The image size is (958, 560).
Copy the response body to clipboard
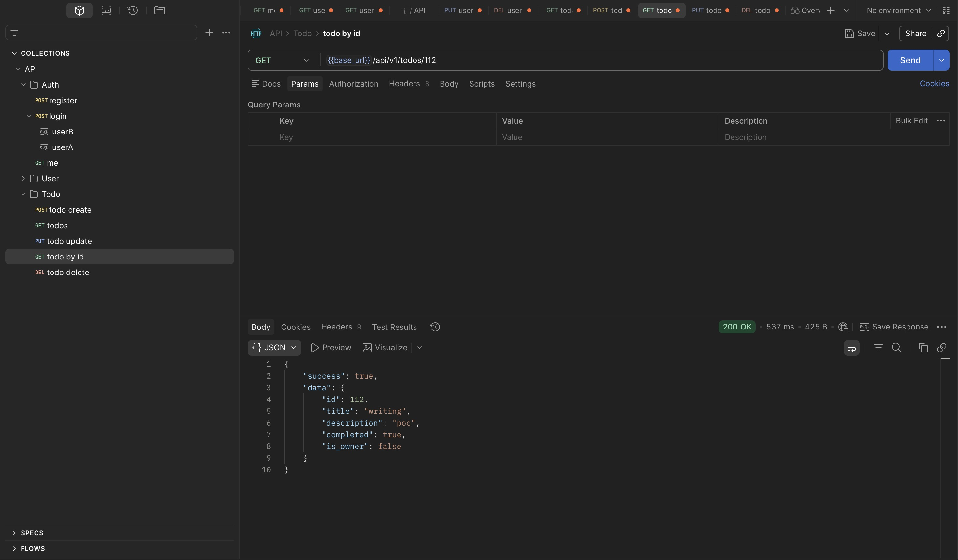pyautogui.click(x=923, y=348)
